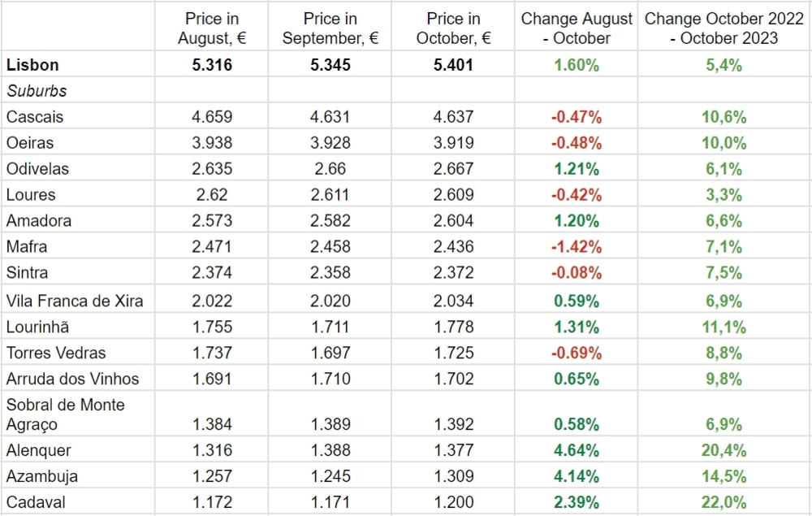Select the Sobral de Monte Agraço cell
This screenshot has height=516, width=812.
[x=65, y=414]
